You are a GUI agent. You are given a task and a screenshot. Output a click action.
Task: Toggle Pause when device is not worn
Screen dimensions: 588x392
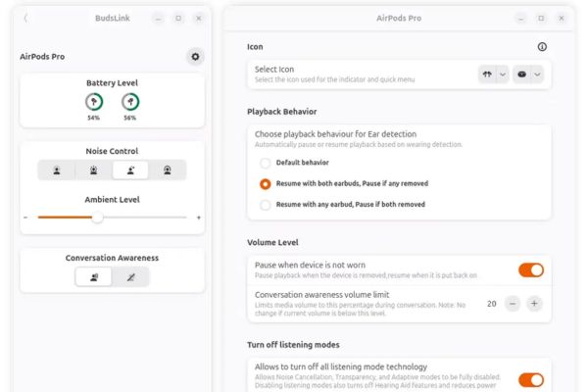tap(531, 270)
